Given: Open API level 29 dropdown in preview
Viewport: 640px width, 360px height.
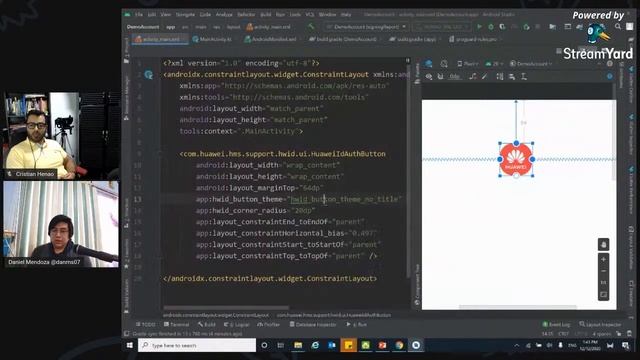Looking at the screenshot, I should 494,64.
